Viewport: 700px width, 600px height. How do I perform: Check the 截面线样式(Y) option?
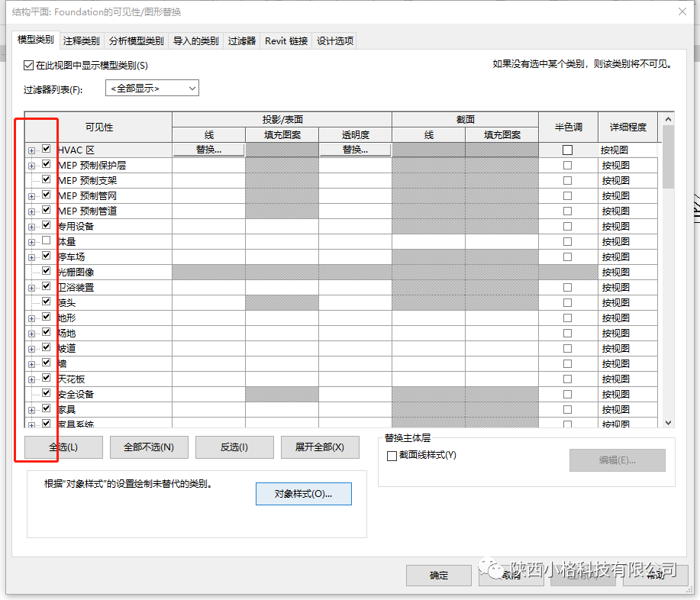point(392,455)
